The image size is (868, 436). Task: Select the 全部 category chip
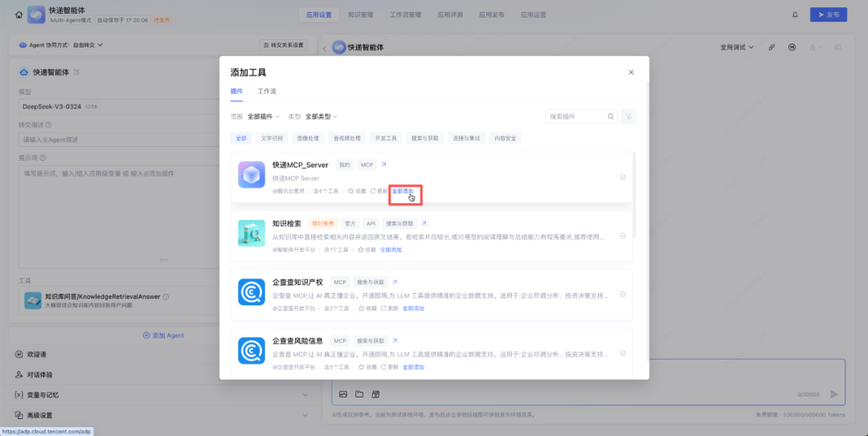pyautogui.click(x=241, y=138)
